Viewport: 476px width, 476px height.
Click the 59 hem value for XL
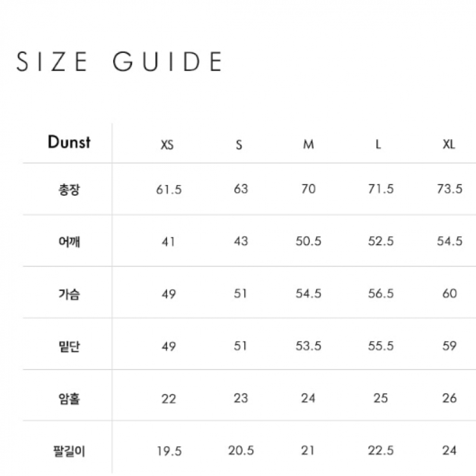click(449, 346)
